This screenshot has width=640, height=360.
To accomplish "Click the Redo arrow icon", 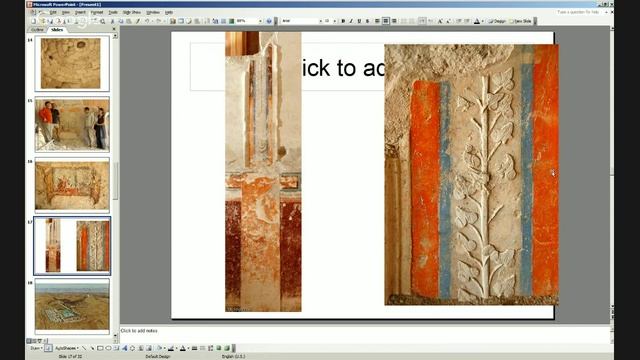I will [x=159, y=21].
